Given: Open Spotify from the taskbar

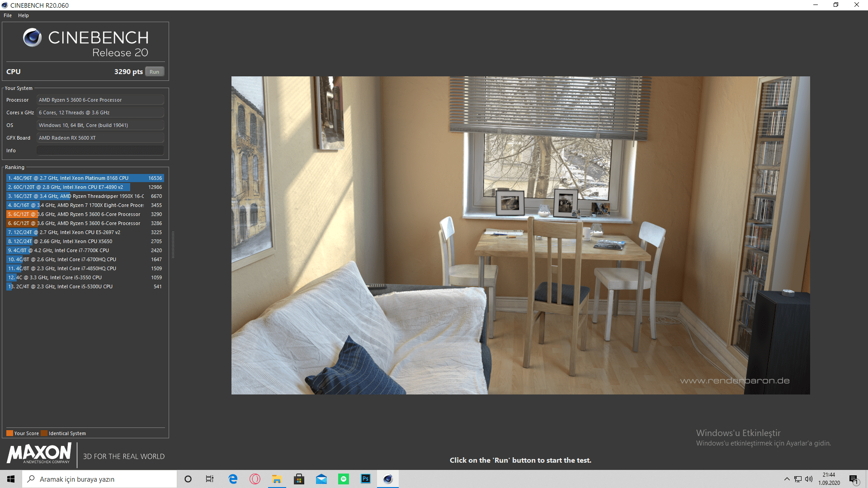Looking at the screenshot, I should click(x=344, y=479).
